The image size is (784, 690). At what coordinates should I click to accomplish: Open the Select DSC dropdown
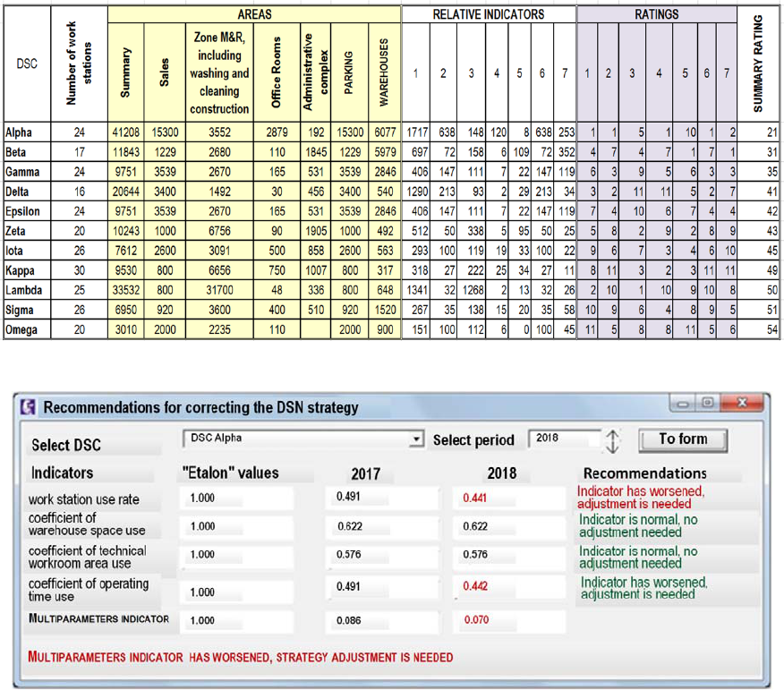tap(414, 439)
